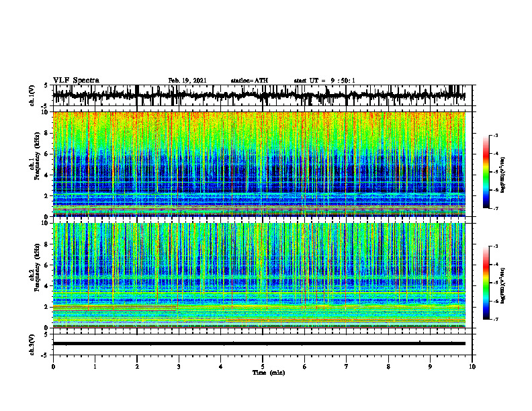The width and height of the screenshot is (532, 411).
Task: Click tick label "3" on the time axis
Action: [179, 367]
